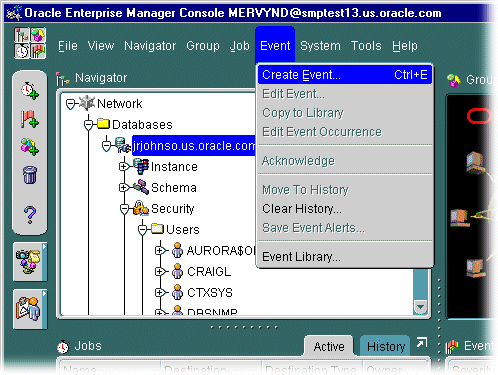
Task: Click the Users folder icon
Action: (x=157, y=229)
